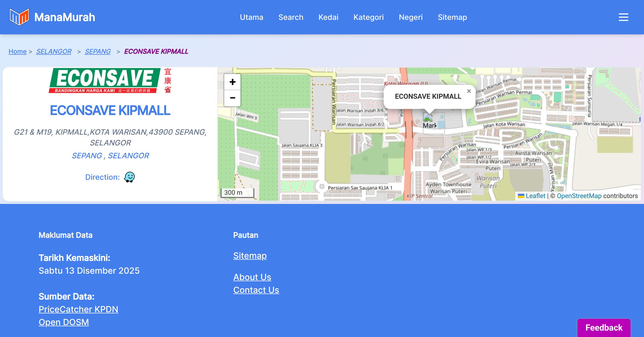Viewport: 644px width, 337px height.
Task: Click the Leaflet attribution link
Action: click(535, 196)
